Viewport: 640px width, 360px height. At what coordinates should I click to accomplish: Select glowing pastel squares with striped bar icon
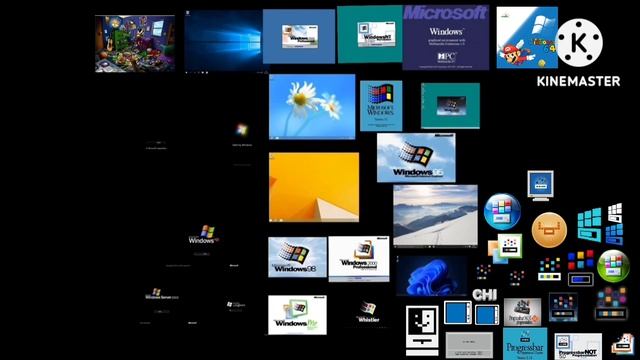pos(611,304)
